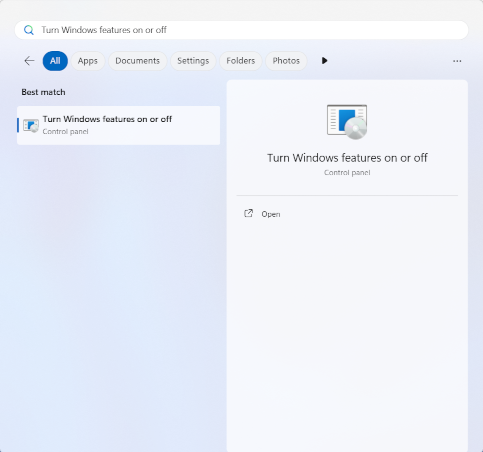The height and width of the screenshot is (452, 483).
Task: Switch to the Apps filter
Action: coord(88,61)
